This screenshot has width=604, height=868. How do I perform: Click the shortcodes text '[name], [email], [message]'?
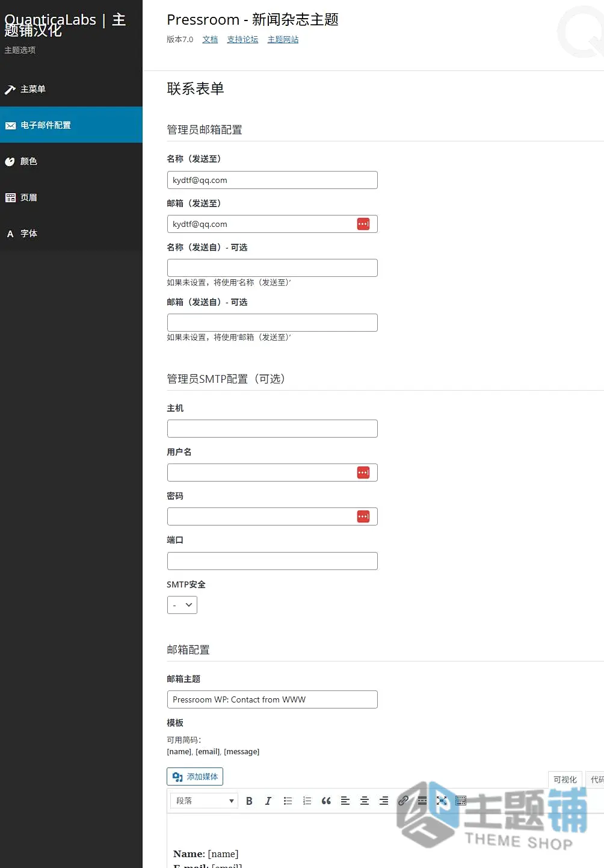pyautogui.click(x=213, y=751)
